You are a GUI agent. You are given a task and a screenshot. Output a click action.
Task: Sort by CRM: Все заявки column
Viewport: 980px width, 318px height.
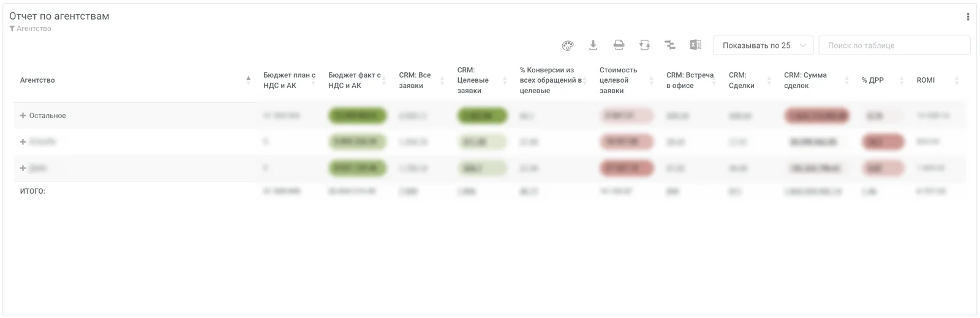(x=415, y=80)
